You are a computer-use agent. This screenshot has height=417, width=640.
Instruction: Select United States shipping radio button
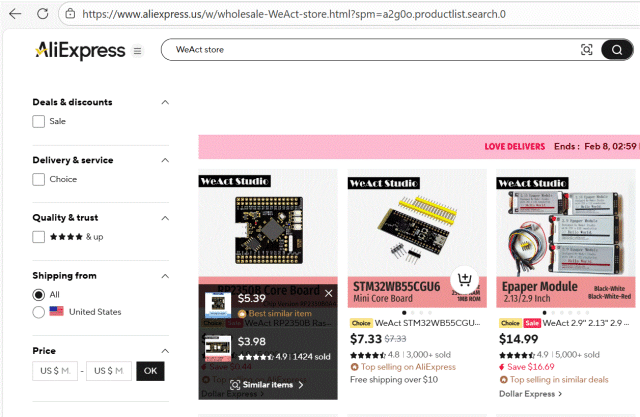coord(38,312)
